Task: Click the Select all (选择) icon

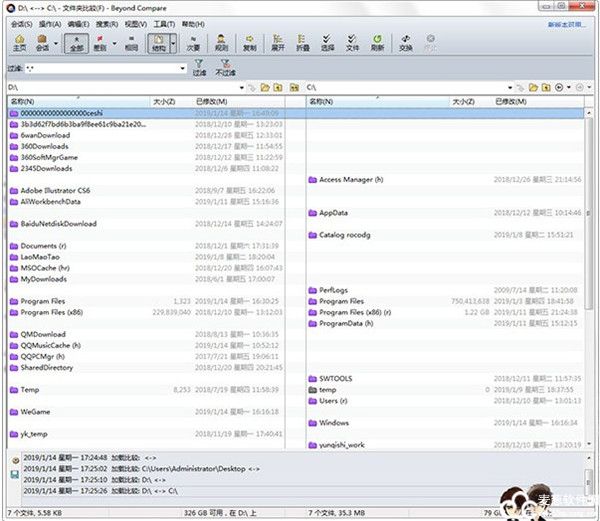Action: click(x=327, y=42)
